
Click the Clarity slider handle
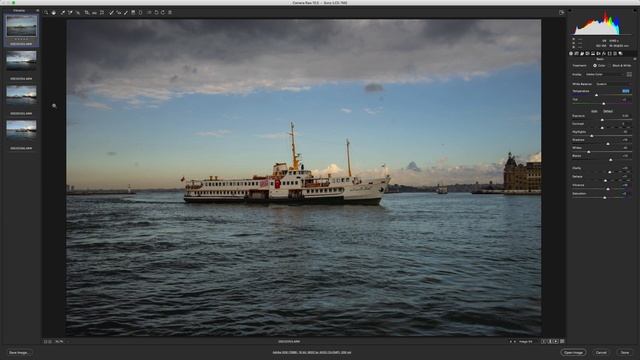pyautogui.click(x=609, y=172)
